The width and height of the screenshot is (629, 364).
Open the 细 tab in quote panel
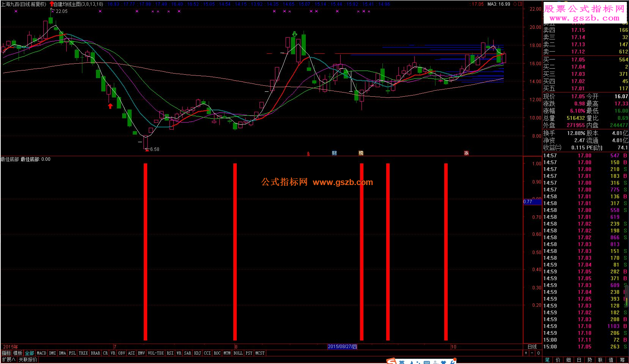568,360
